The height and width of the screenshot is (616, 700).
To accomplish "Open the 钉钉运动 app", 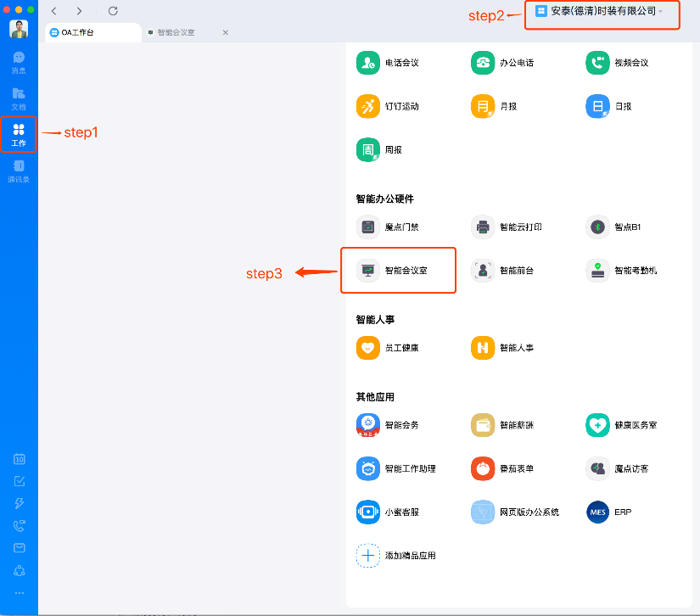I will 367,107.
